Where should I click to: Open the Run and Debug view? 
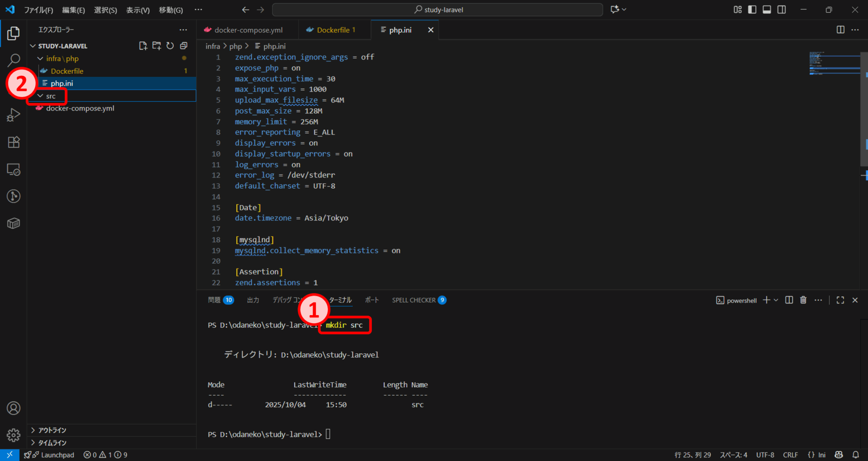pyautogui.click(x=13, y=115)
